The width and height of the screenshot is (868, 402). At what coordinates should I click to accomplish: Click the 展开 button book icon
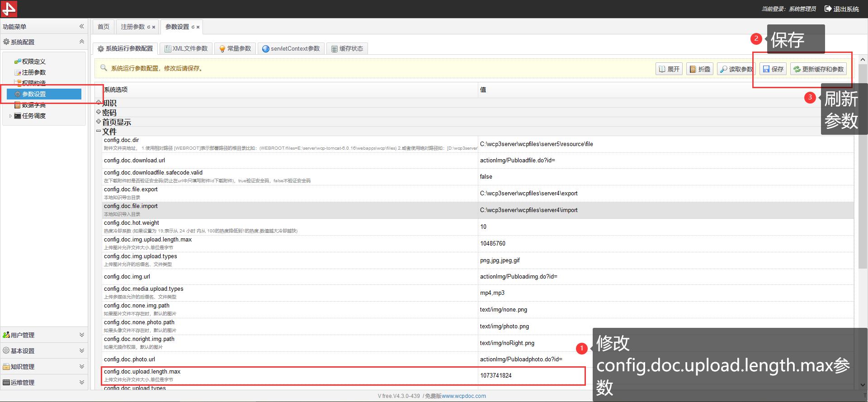point(662,69)
